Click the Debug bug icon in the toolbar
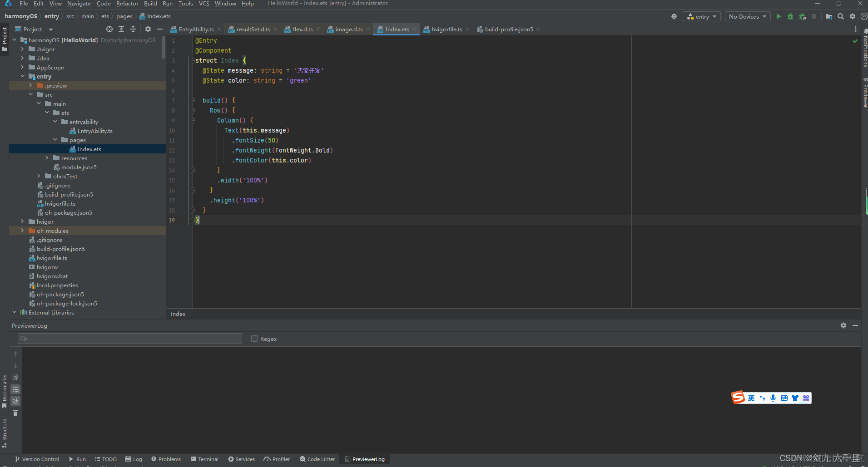 (x=790, y=16)
